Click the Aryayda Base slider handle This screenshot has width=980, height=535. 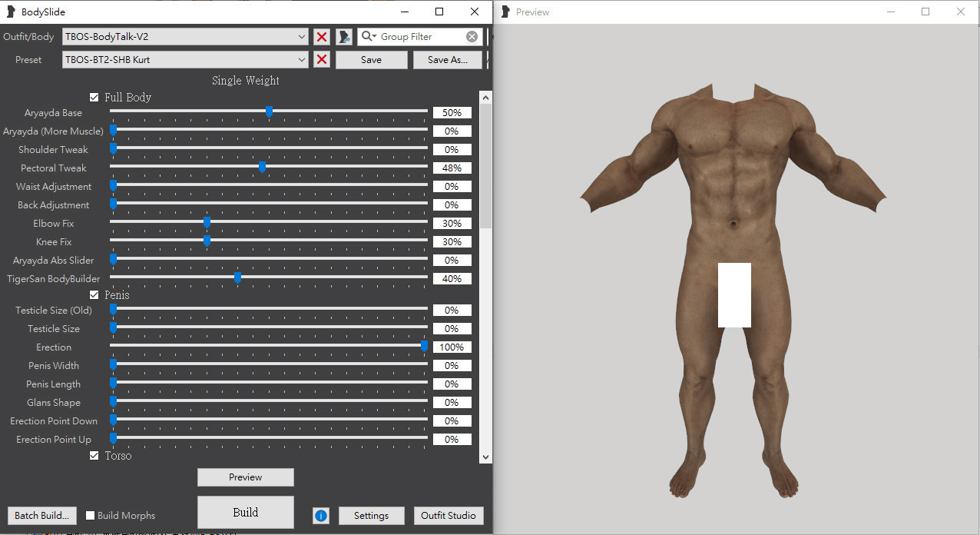(x=269, y=111)
